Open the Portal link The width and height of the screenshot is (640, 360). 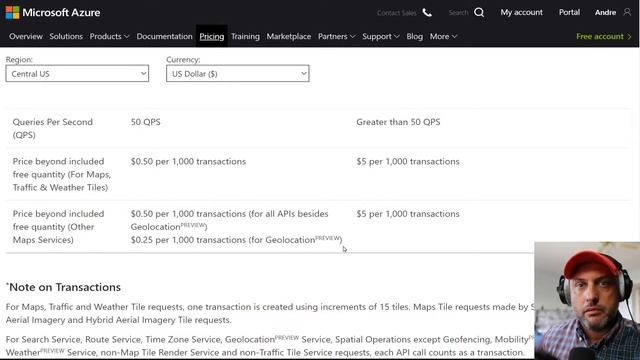point(569,12)
